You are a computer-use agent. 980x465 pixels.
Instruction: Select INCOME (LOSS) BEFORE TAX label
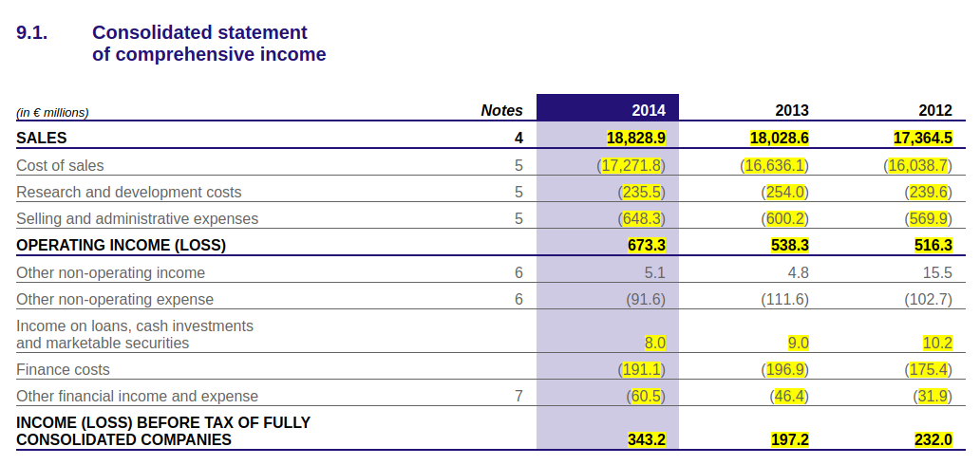pyautogui.click(x=163, y=431)
